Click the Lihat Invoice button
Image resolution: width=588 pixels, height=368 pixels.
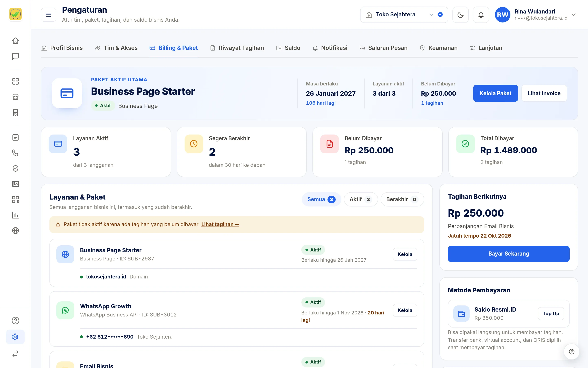(544, 93)
